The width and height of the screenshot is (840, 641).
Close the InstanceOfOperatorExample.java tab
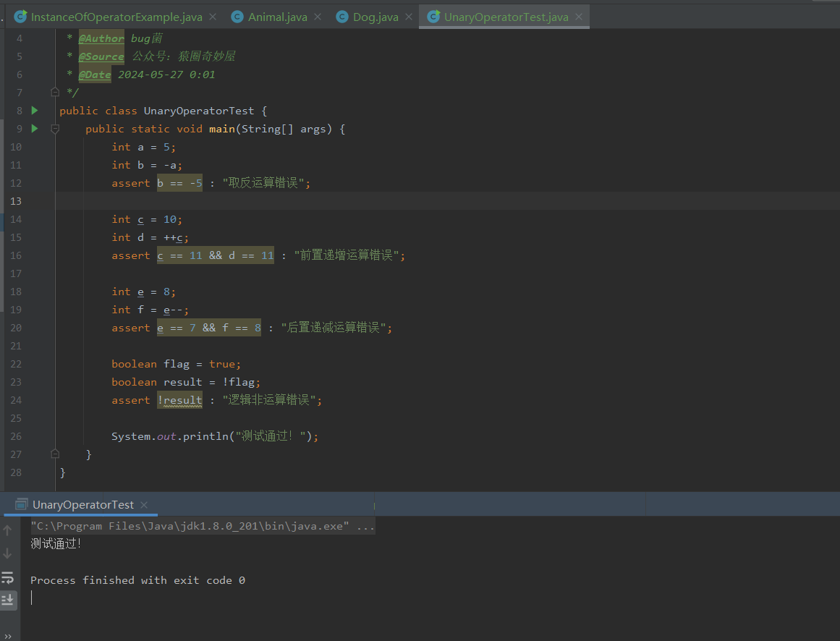click(213, 17)
